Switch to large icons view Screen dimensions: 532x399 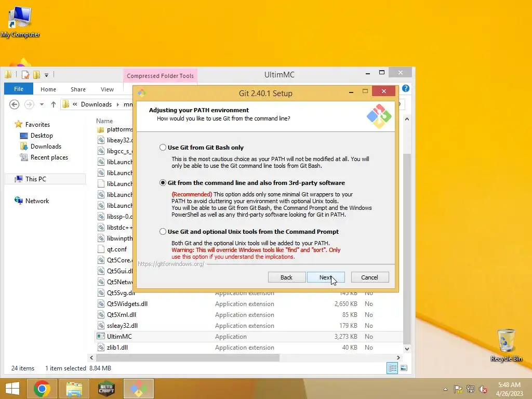404,368
